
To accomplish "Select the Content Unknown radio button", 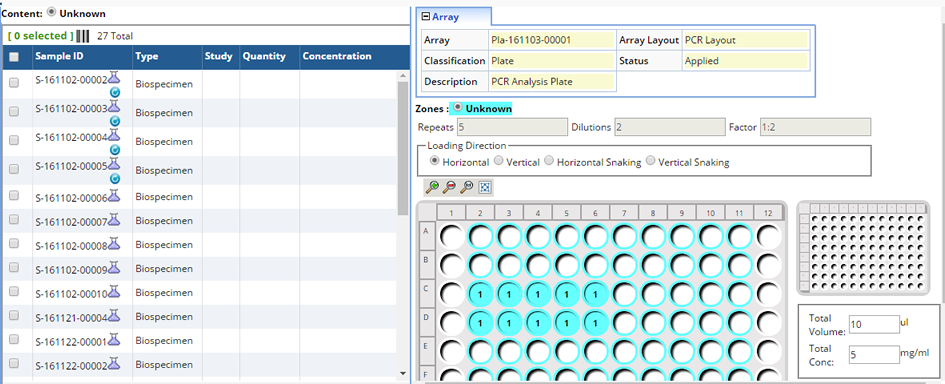I will point(52,12).
